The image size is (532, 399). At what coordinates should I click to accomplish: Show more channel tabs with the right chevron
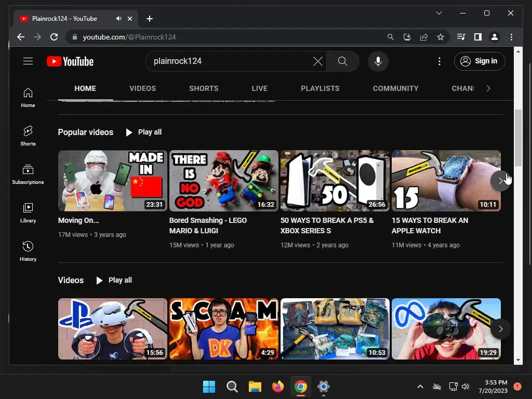pos(488,88)
